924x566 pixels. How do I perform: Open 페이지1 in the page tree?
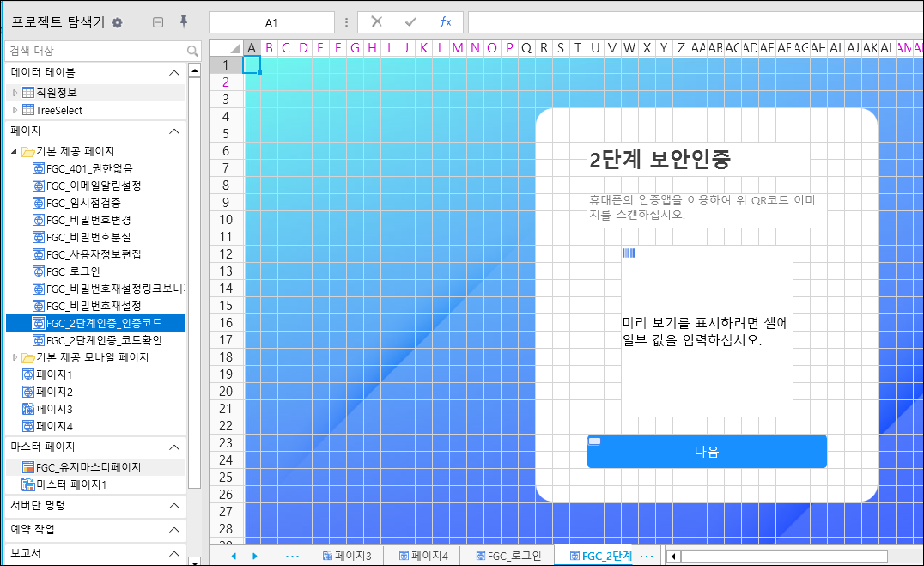(x=53, y=374)
